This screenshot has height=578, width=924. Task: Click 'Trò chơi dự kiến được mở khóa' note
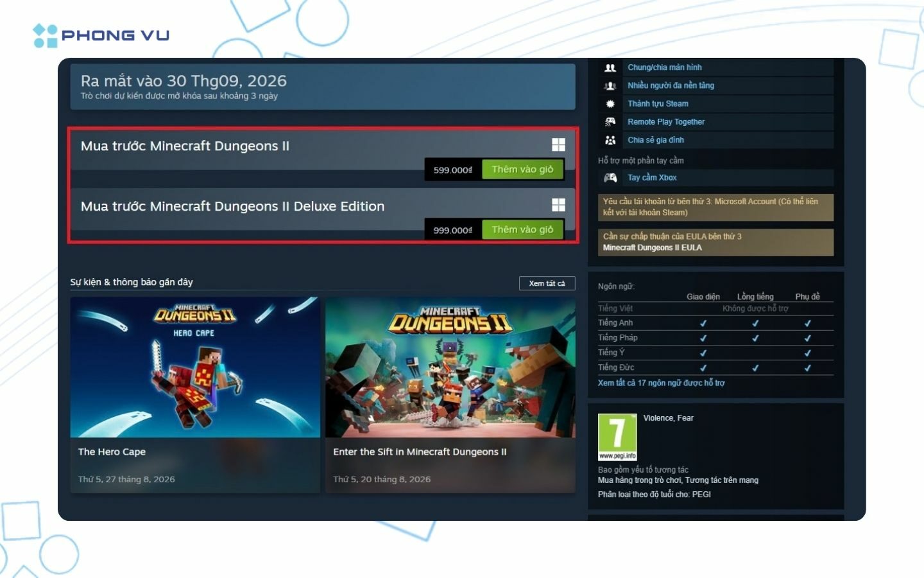point(179,96)
